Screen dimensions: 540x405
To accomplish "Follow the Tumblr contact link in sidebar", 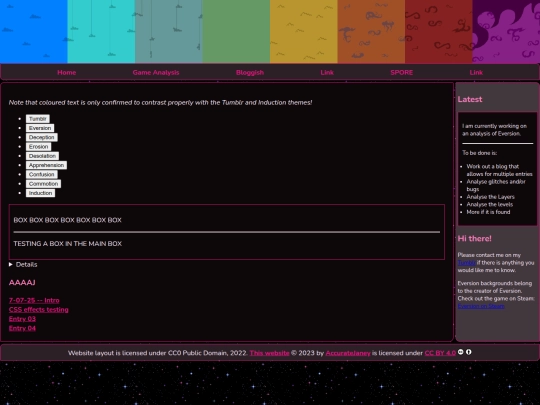I will tap(466, 263).
